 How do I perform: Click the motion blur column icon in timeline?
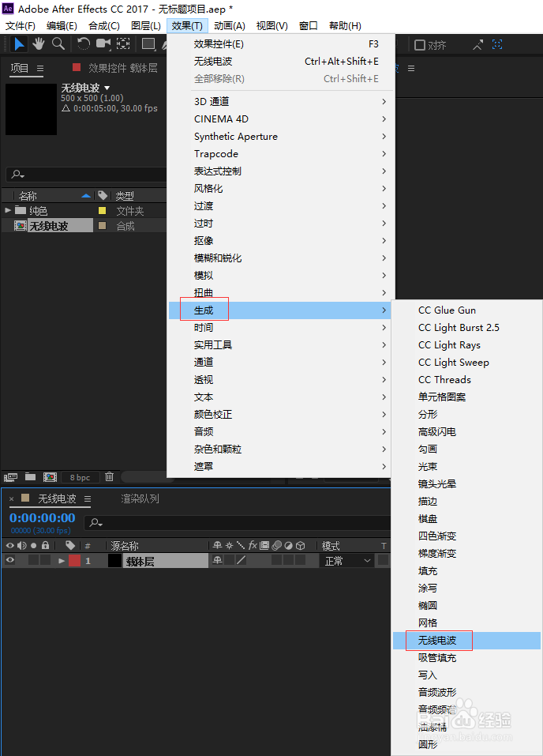(x=276, y=545)
